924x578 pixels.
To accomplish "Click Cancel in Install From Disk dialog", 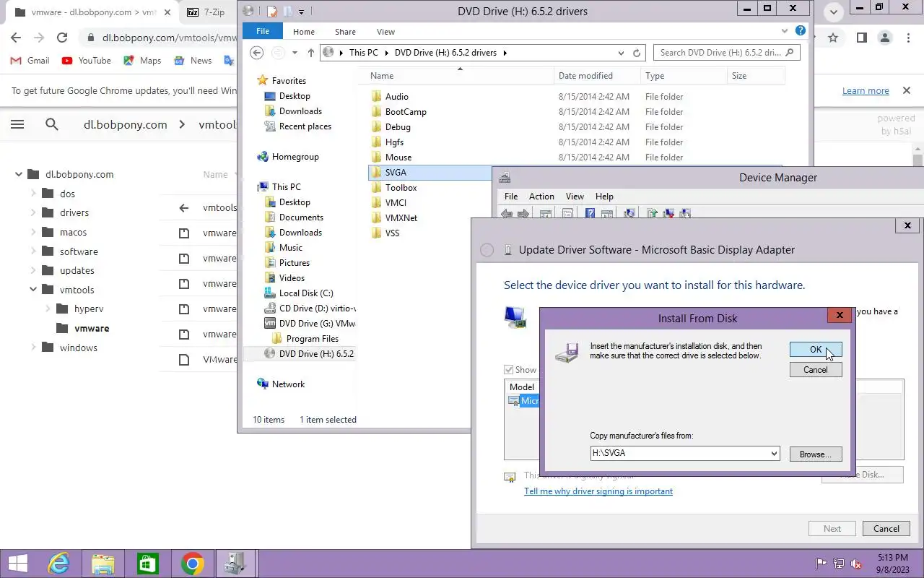I will click(816, 370).
